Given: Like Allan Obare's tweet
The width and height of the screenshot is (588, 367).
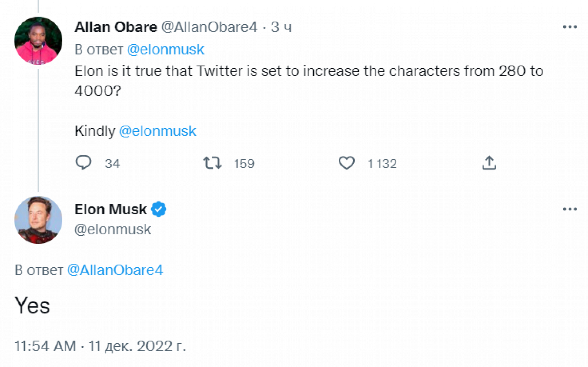Looking at the screenshot, I should click(x=347, y=163).
